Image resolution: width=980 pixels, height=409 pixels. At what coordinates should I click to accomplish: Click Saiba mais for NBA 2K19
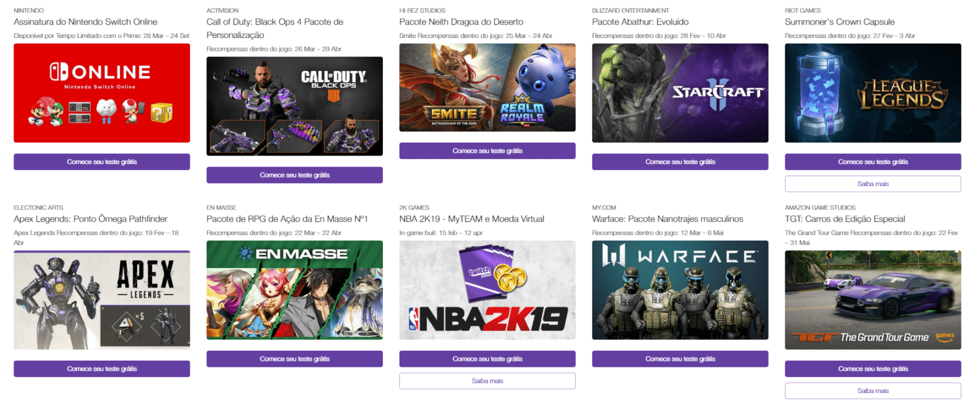pos(488,381)
